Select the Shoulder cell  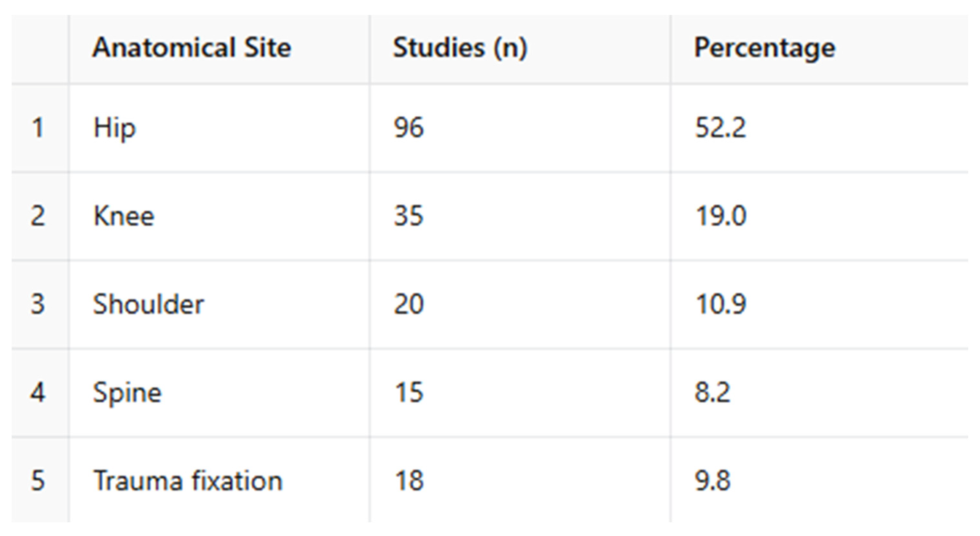[148, 304]
